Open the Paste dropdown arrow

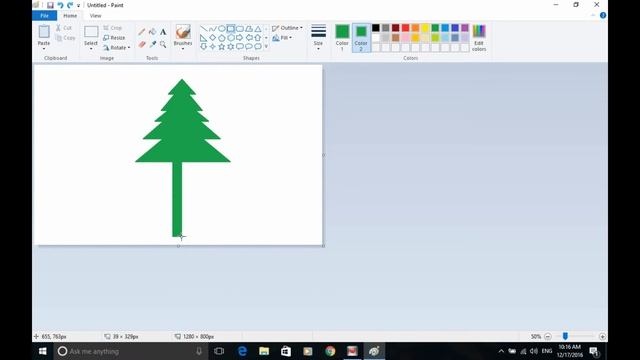tap(44, 49)
